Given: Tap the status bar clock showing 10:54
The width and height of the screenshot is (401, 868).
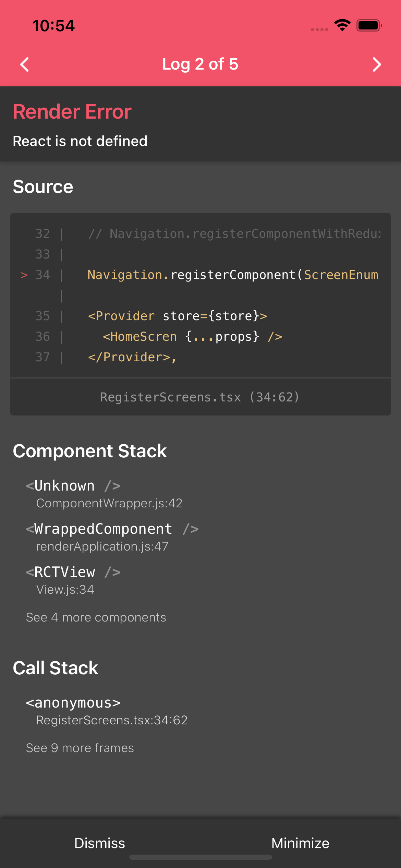Looking at the screenshot, I should [x=53, y=26].
